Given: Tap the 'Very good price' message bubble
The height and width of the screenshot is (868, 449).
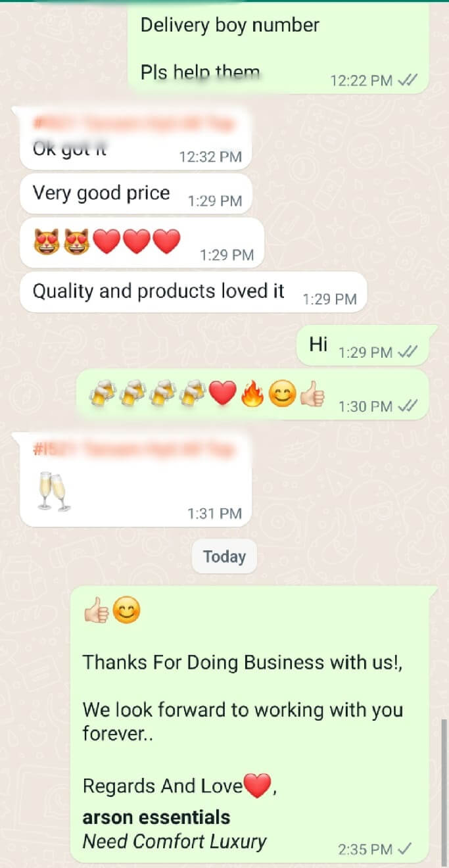Looking at the screenshot, I should tap(136, 193).
